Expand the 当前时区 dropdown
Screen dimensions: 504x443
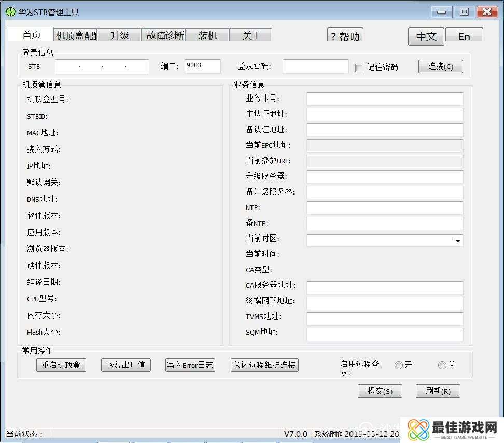coord(458,241)
